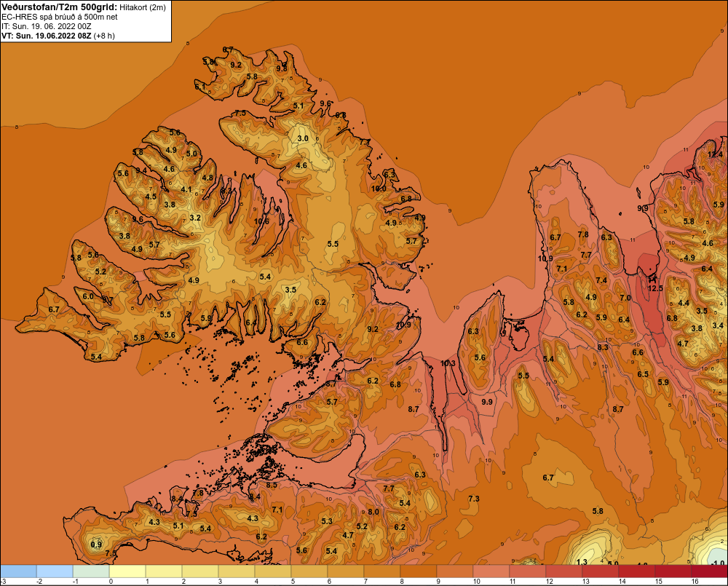The height and width of the screenshot is (586, 728).
Task: Click the temperature value '1.3' near the glacier
Action: pos(581,562)
